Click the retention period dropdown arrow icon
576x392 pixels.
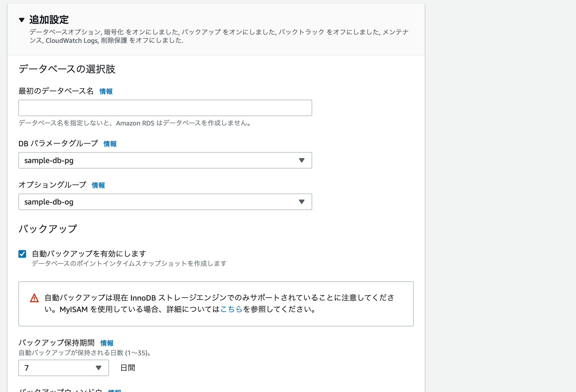click(98, 368)
